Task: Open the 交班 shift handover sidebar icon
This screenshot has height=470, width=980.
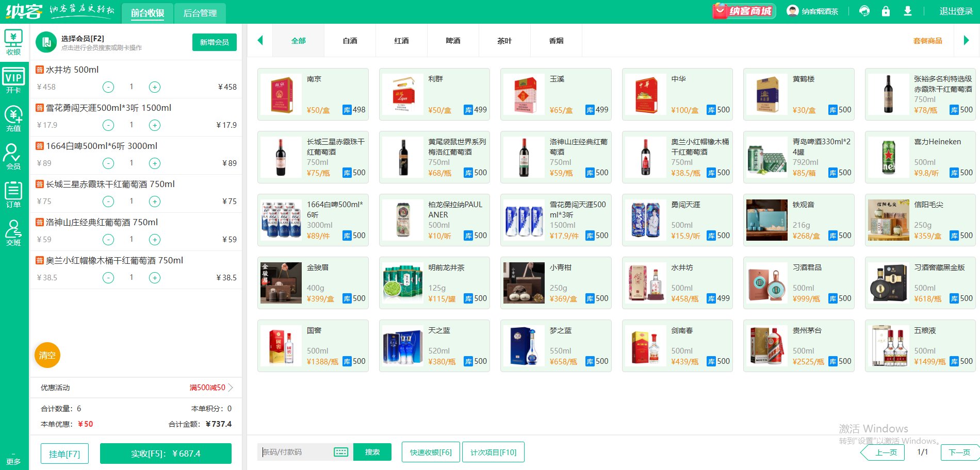Action: click(13, 233)
